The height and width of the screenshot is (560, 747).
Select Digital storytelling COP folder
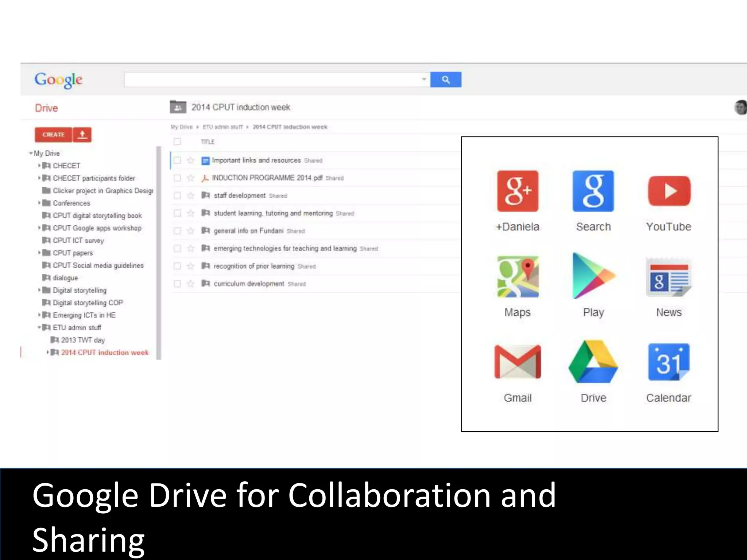click(83, 303)
